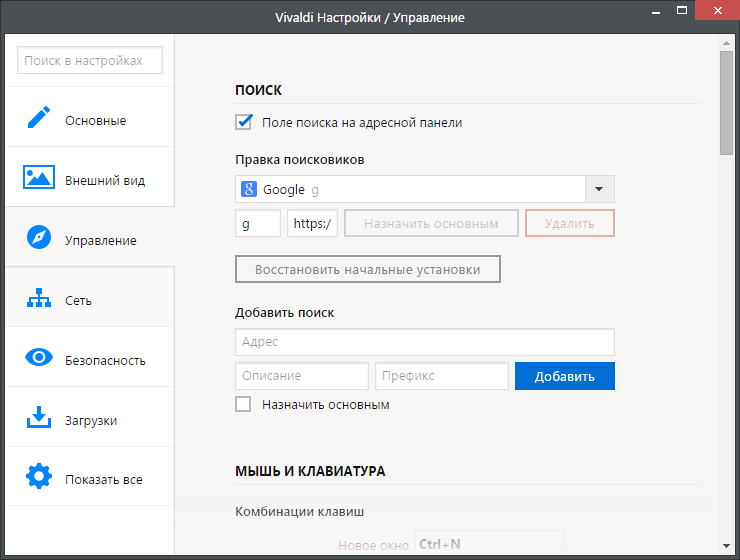Click the eye icon for Безопасность
Viewport: 740px width, 560px height.
[x=39, y=358]
